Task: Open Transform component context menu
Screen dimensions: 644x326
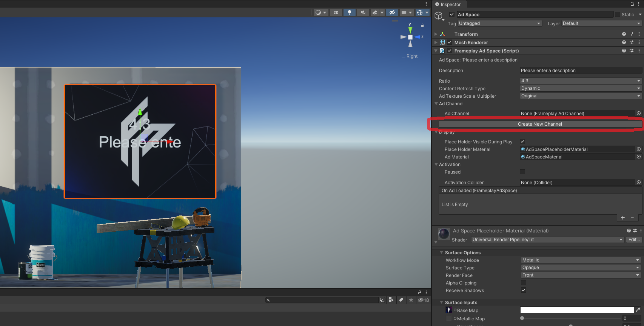Action: pos(639,34)
